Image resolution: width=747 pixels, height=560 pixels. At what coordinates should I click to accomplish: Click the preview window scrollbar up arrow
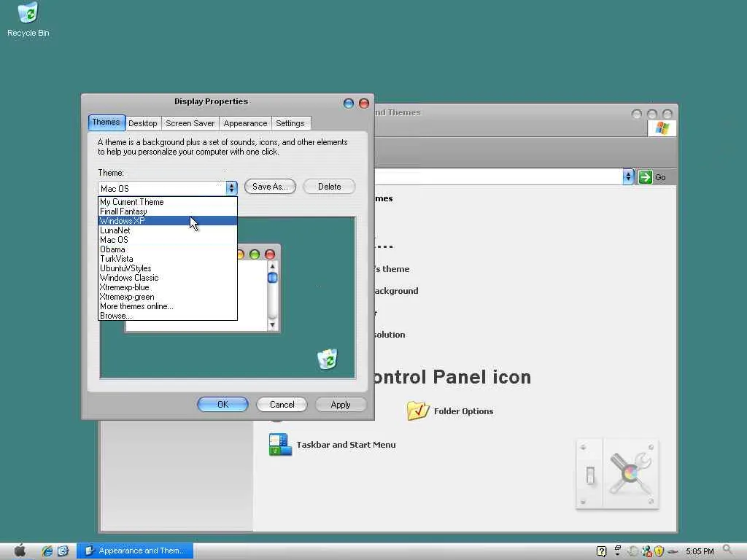[x=273, y=266]
